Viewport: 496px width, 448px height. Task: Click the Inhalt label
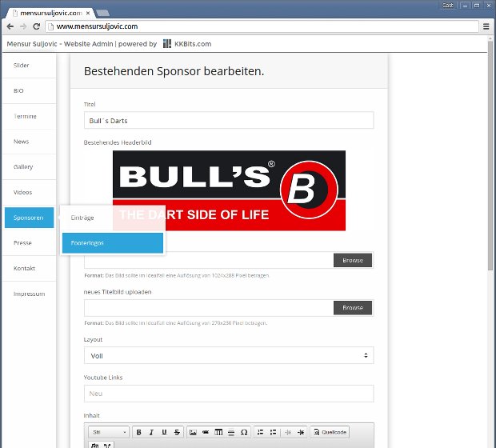tap(91, 416)
